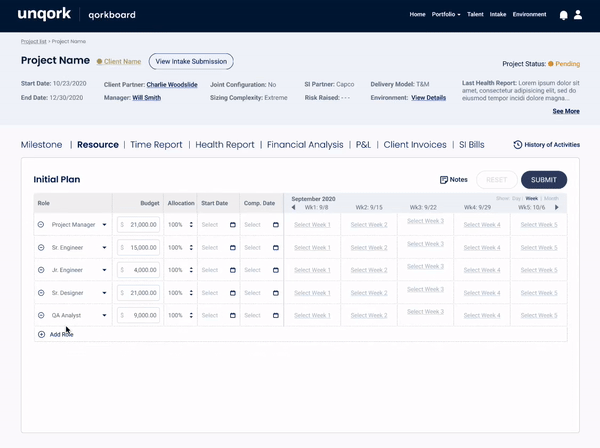Viewport: 600px width, 448px height.
Task: Open Sr. Engineer completion date calendar
Action: tap(276, 248)
